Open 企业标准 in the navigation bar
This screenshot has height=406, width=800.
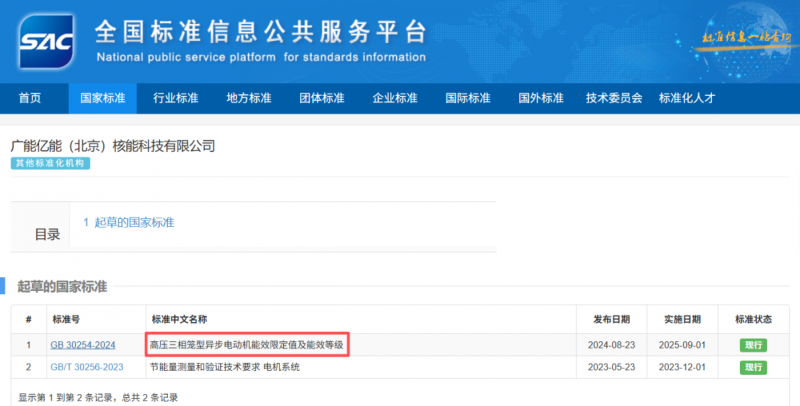tap(394, 98)
